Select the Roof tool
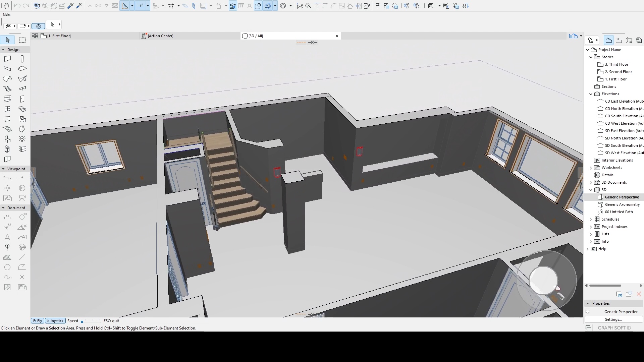644x362 pixels. [x=7, y=79]
